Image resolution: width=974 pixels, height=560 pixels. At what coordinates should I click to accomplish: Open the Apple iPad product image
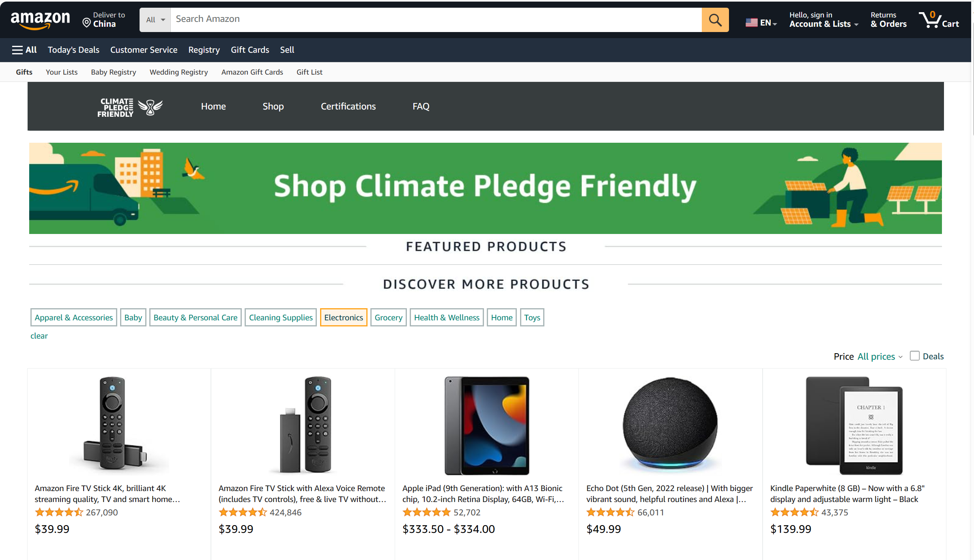click(x=486, y=425)
